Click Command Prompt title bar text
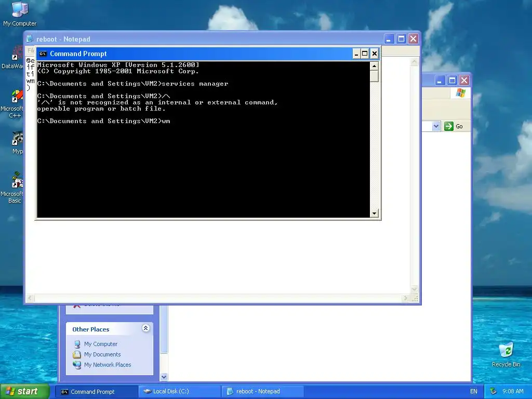 (x=78, y=54)
